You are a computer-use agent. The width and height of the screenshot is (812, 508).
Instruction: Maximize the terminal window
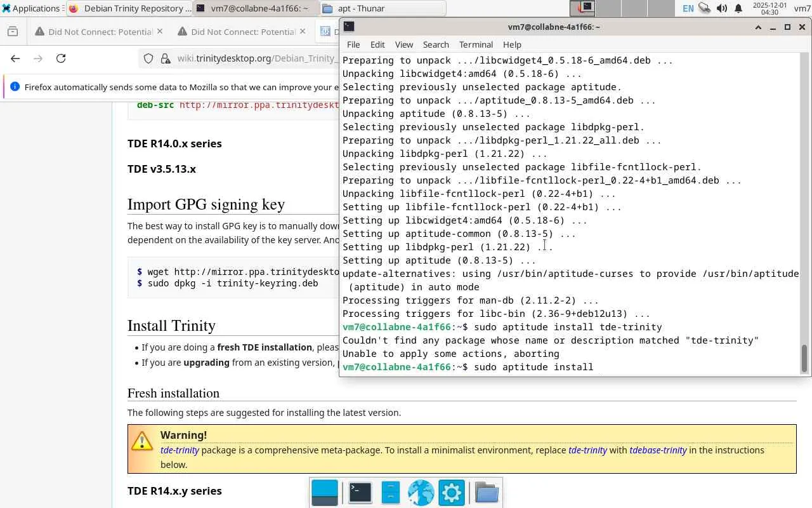pyautogui.click(x=787, y=27)
